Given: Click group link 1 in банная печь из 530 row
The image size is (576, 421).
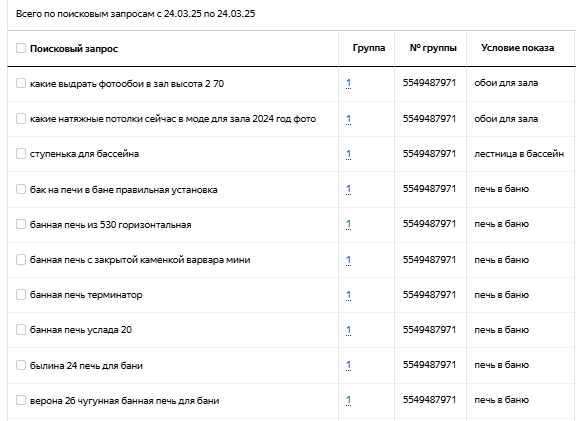Looking at the screenshot, I should point(349,224).
